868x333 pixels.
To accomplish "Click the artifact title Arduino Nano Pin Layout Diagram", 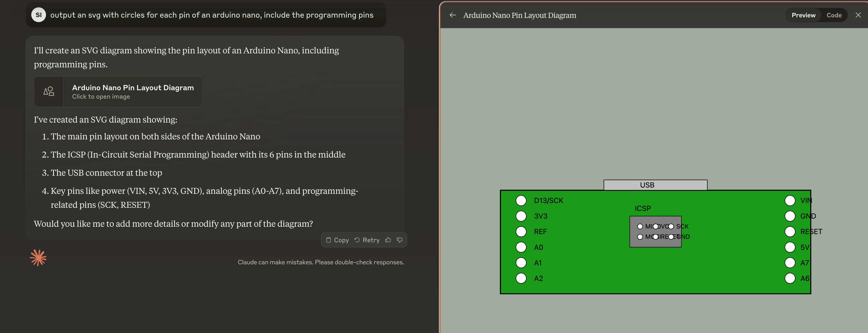I will click(x=520, y=15).
